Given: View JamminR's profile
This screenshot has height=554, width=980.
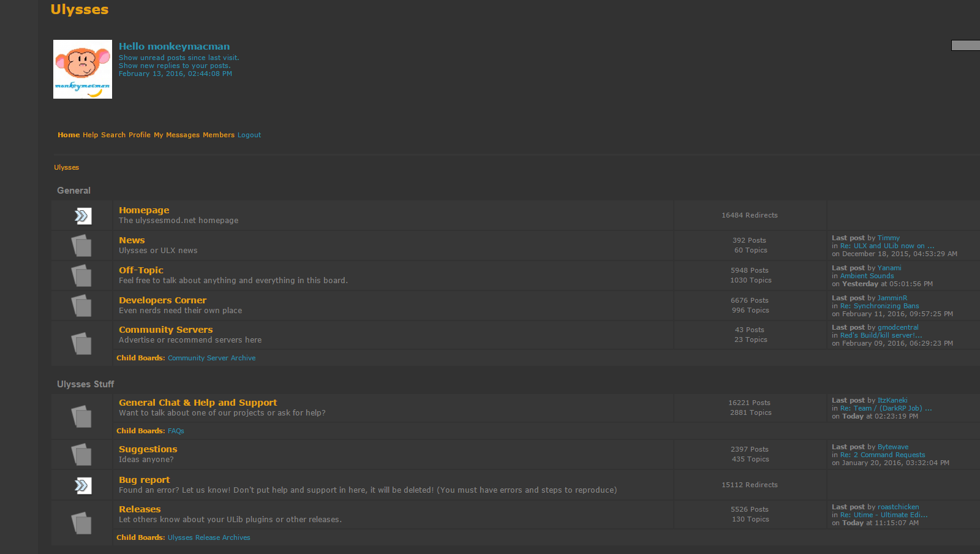Looking at the screenshot, I should [x=892, y=298].
